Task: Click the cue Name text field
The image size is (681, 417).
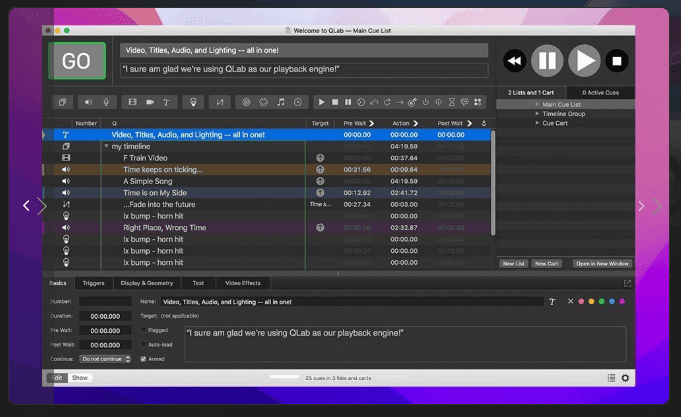Action: point(352,301)
